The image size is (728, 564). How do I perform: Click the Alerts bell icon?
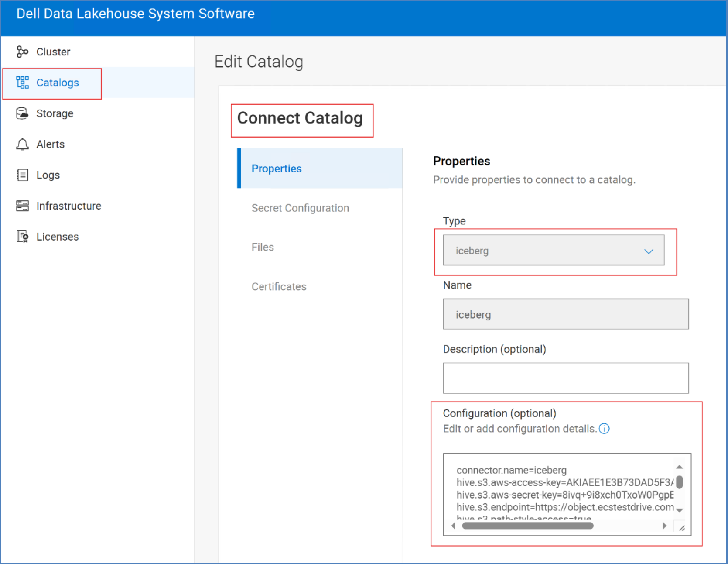coord(22,144)
